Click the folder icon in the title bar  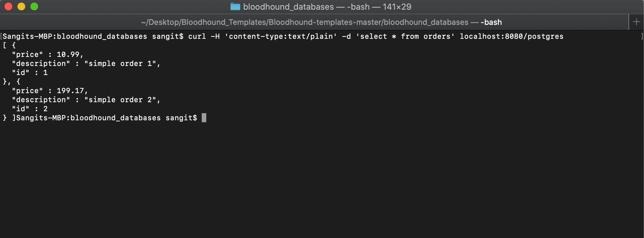[235, 6]
